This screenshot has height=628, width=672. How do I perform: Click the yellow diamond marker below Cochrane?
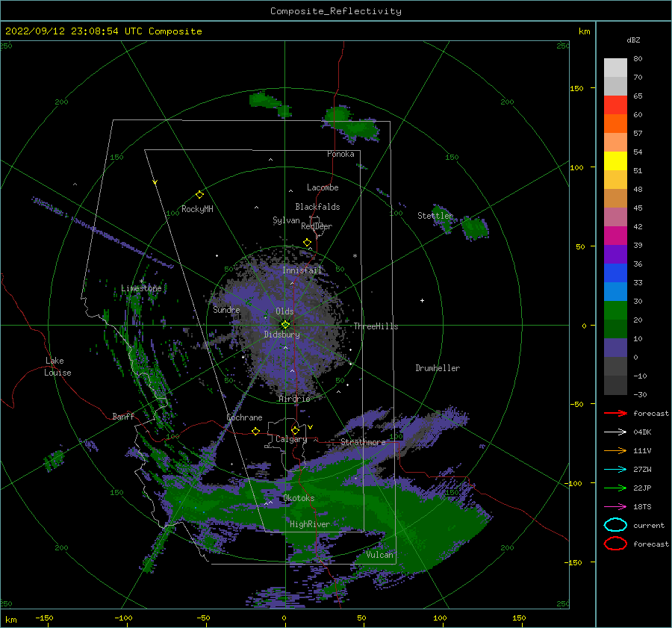[256, 431]
